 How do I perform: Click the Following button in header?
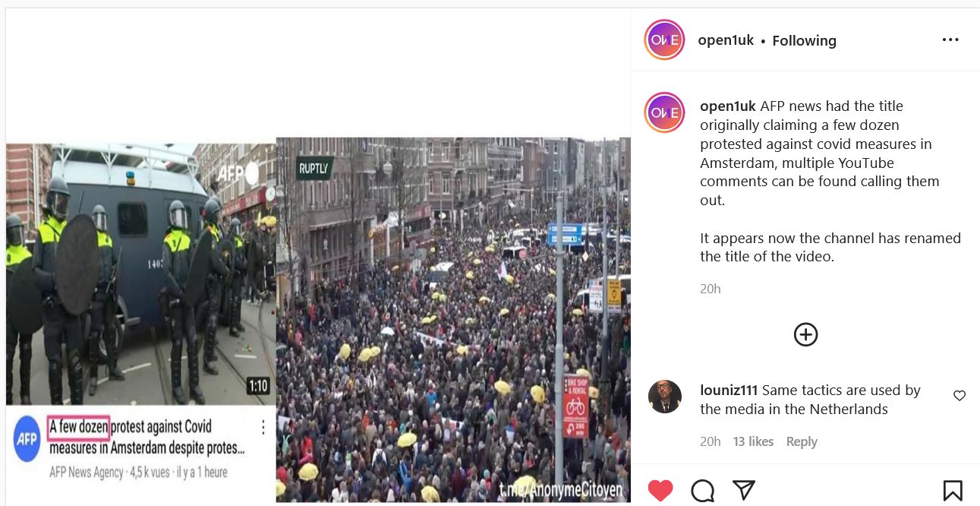(804, 40)
